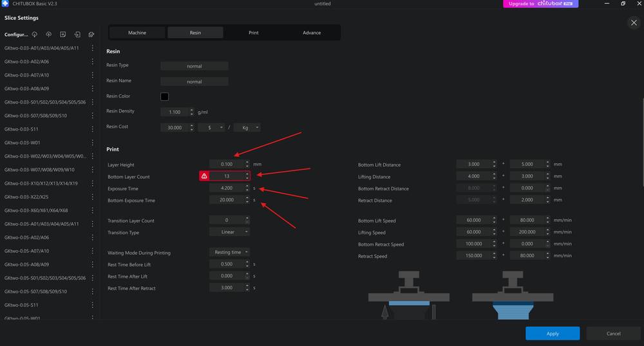This screenshot has width=644, height=346.
Task: Click Upgrade to Chitubox Pro button
Action: click(540, 4)
